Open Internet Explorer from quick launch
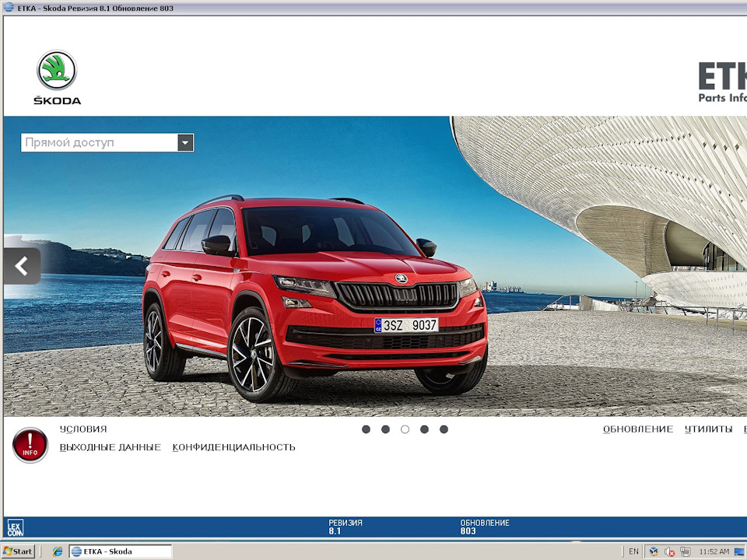 point(58,551)
